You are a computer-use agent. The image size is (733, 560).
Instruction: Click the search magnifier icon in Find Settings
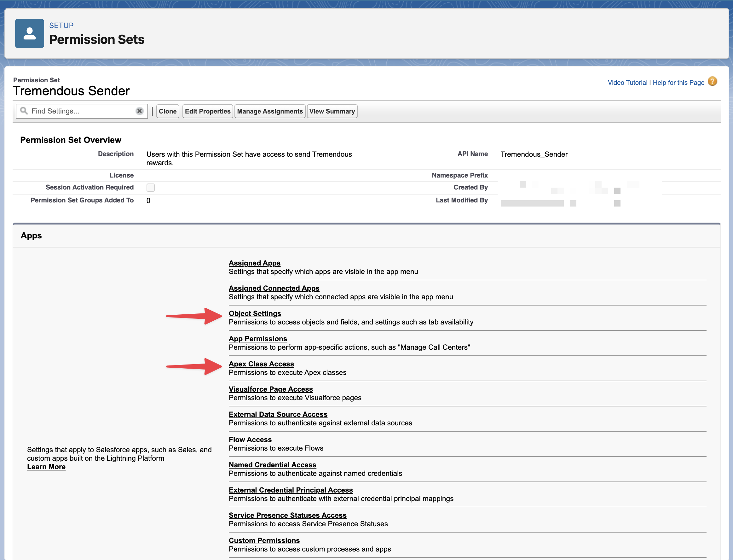(x=24, y=111)
